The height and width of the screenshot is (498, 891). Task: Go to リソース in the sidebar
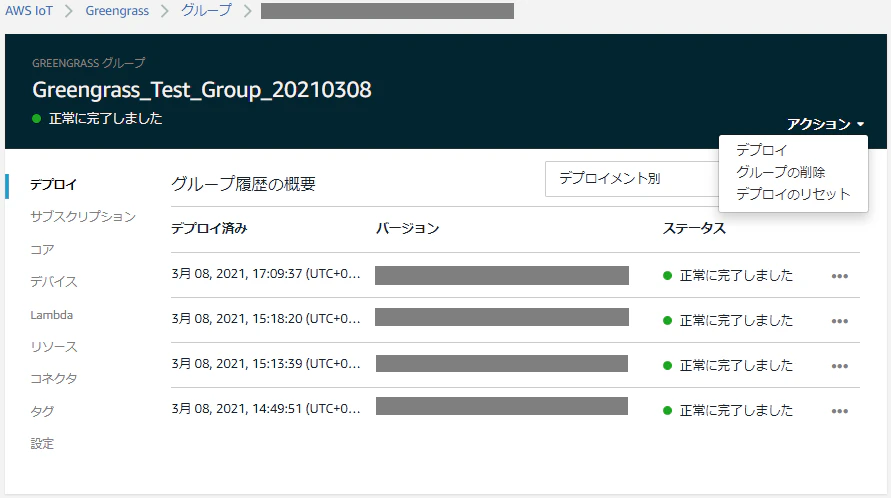tap(53, 347)
